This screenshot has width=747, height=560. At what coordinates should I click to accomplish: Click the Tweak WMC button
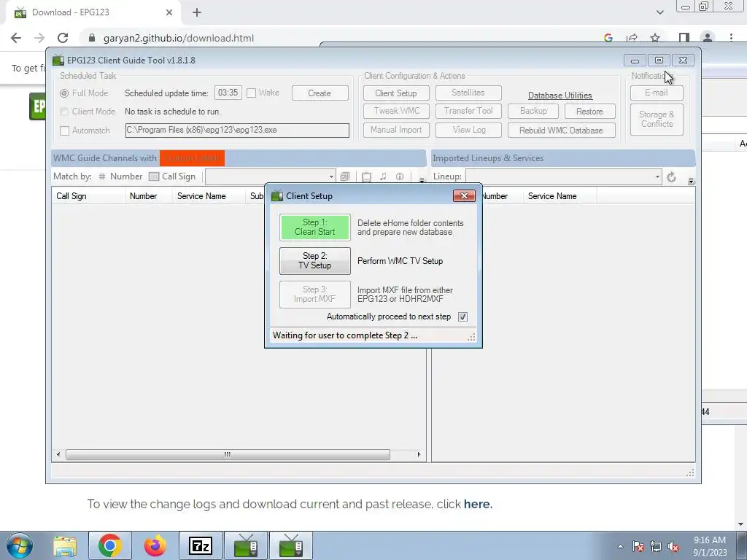click(396, 111)
